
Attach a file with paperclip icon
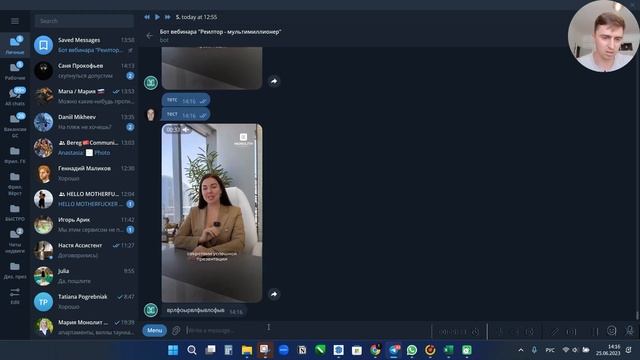176,331
